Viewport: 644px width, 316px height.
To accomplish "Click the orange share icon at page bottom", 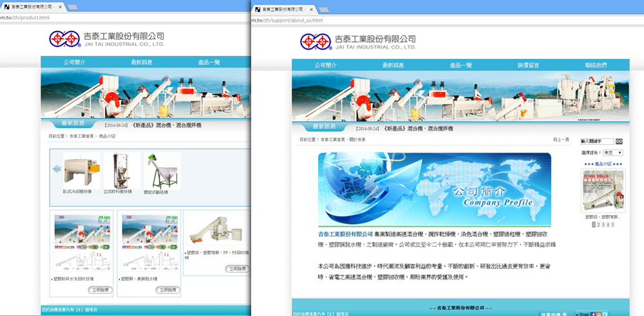I will point(599,314).
